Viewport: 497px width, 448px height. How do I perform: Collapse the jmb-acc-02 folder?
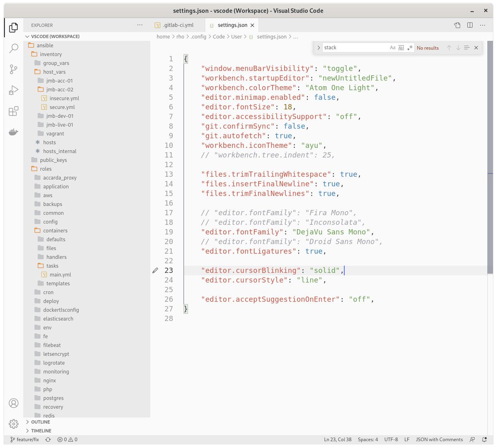click(87, 89)
